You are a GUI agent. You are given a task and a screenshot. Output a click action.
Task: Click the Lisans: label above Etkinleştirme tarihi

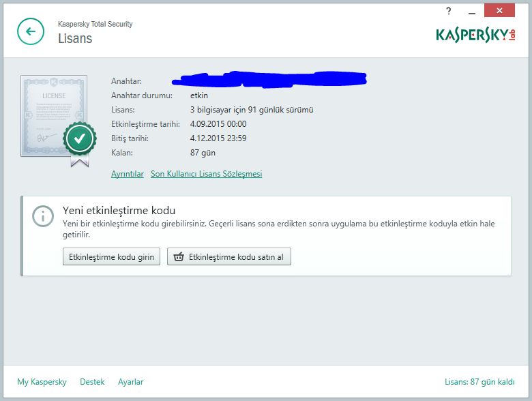[123, 110]
